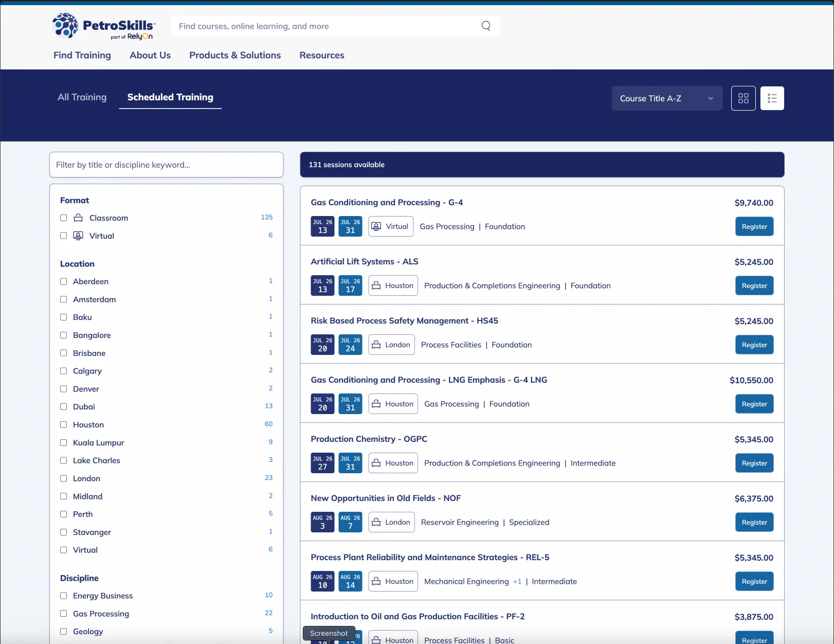Tick the Virtual format checkbox
The image size is (834, 644).
(64, 236)
